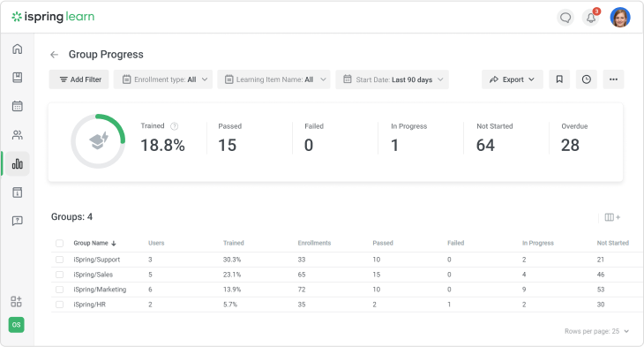This screenshot has height=347, width=644.
Task: Click the add columns icon
Action: (612, 217)
